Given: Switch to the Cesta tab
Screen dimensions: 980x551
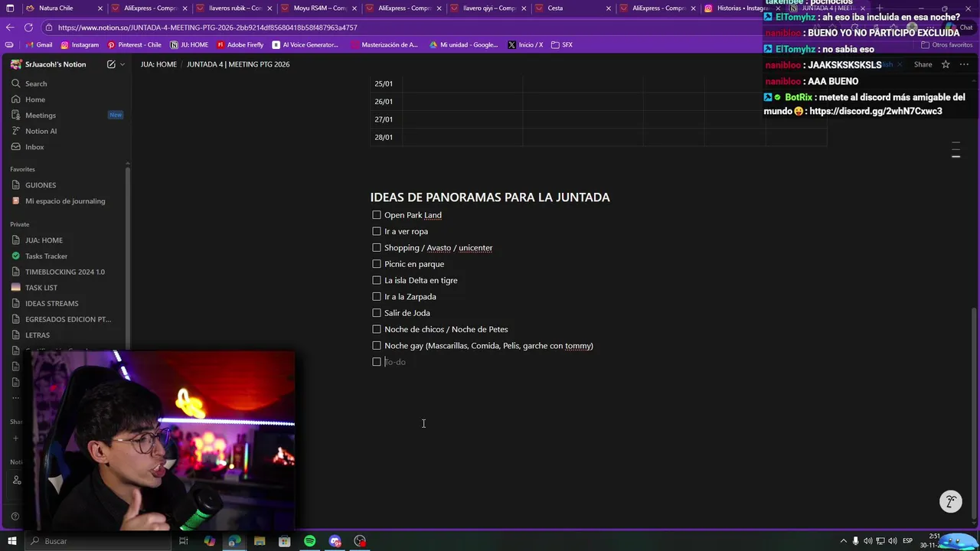Looking at the screenshot, I should [573, 8].
